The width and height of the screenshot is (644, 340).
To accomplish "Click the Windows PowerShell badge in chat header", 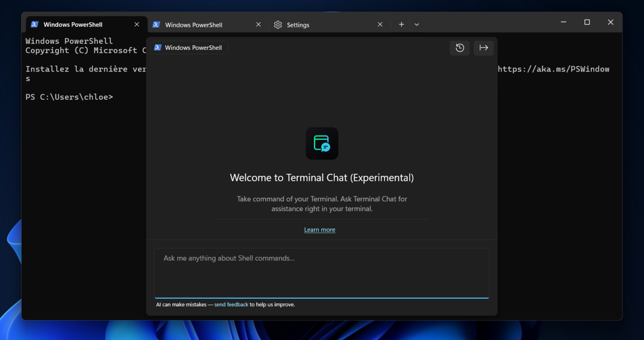I will 189,48.
